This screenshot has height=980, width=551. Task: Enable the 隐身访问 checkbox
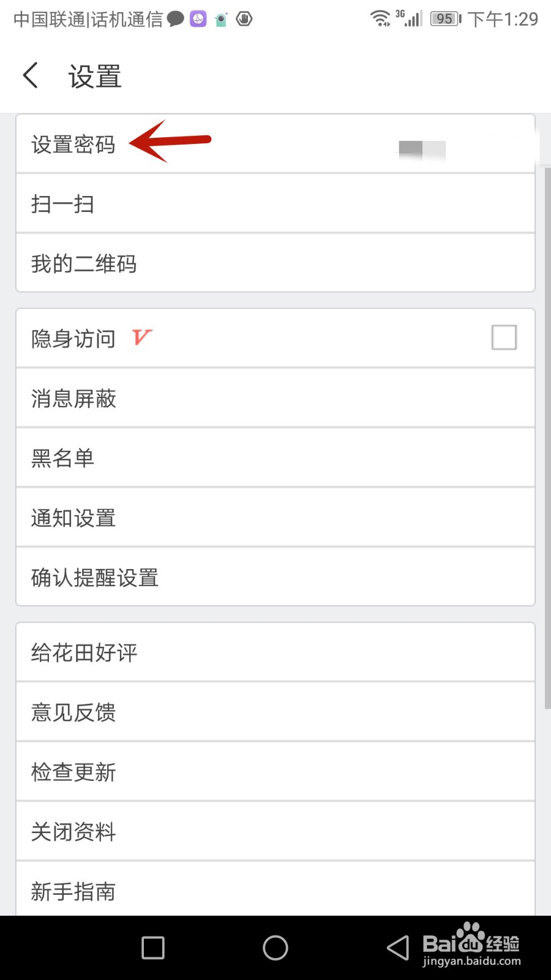coord(504,337)
